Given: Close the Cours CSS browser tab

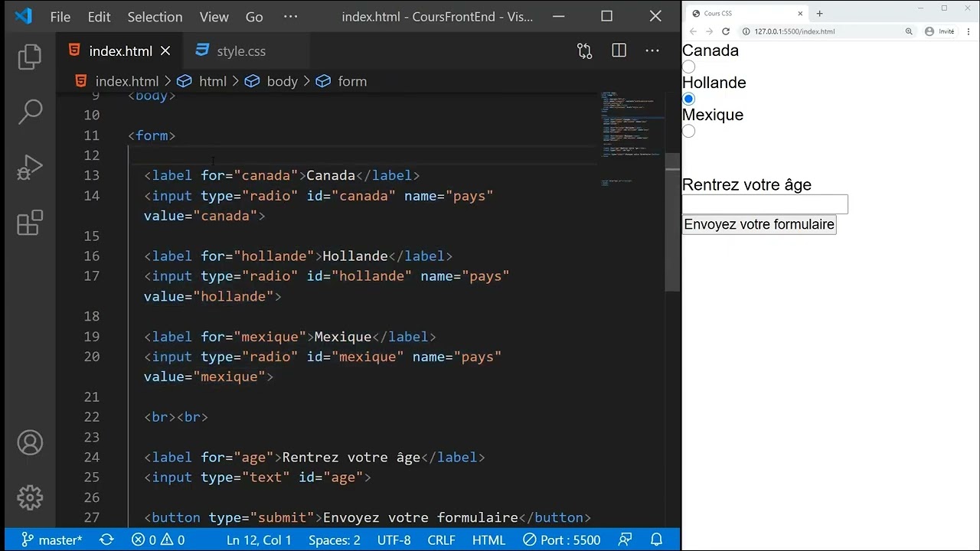Looking at the screenshot, I should pos(800,13).
